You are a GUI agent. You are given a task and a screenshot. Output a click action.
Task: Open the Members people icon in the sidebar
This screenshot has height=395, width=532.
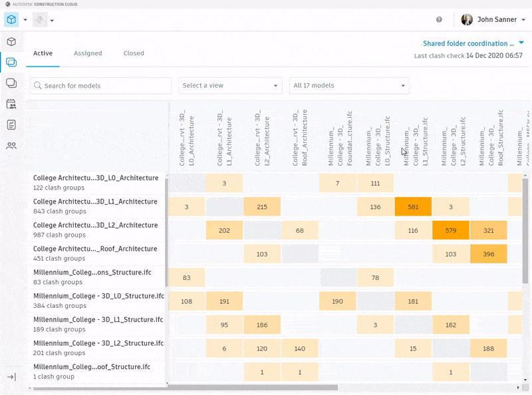(11, 146)
